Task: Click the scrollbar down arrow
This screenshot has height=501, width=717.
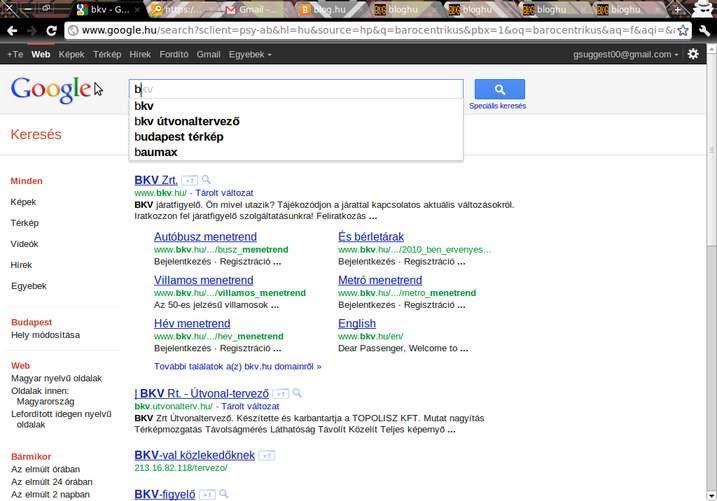Action: [712, 496]
